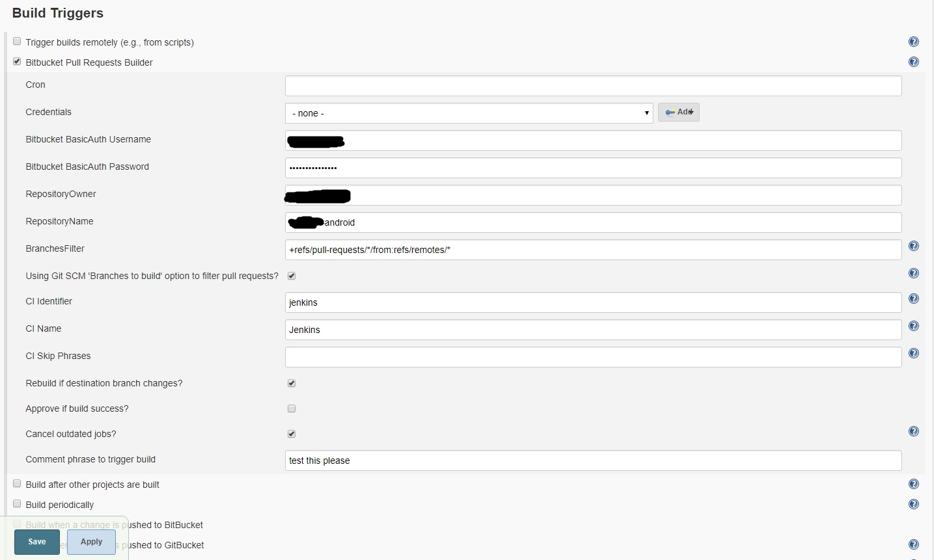
Task: Enable Build after other projects are built
Action: pyautogui.click(x=17, y=484)
